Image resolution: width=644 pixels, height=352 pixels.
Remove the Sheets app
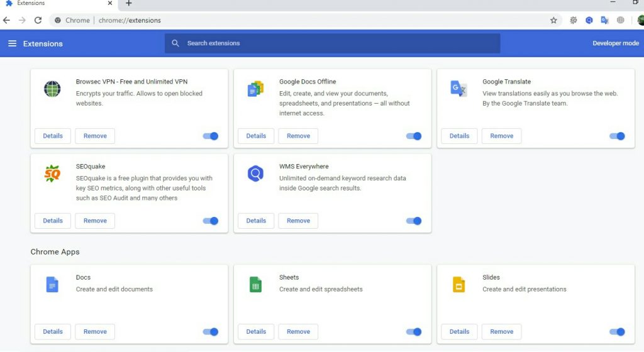[298, 331]
